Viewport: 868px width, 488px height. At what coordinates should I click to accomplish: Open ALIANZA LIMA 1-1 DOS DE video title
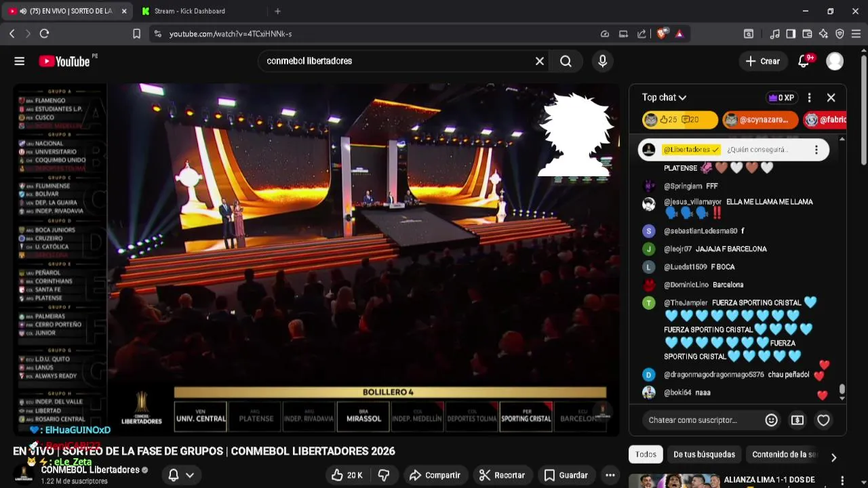pos(769,480)
